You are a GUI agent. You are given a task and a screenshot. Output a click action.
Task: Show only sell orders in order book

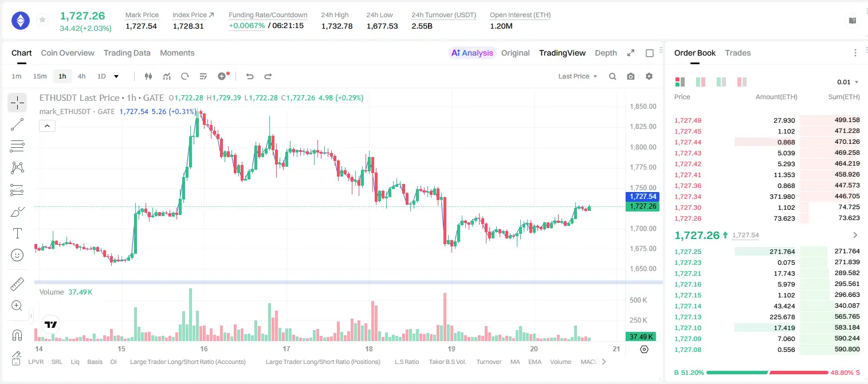coord(742,82)
